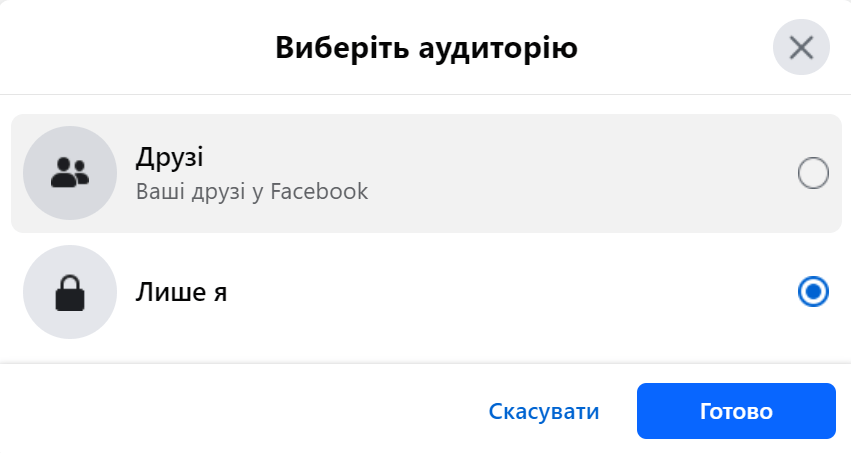Select the Лише я radio button
The height and width of the screenshot is (453, 851).
(x=813, y=292)
